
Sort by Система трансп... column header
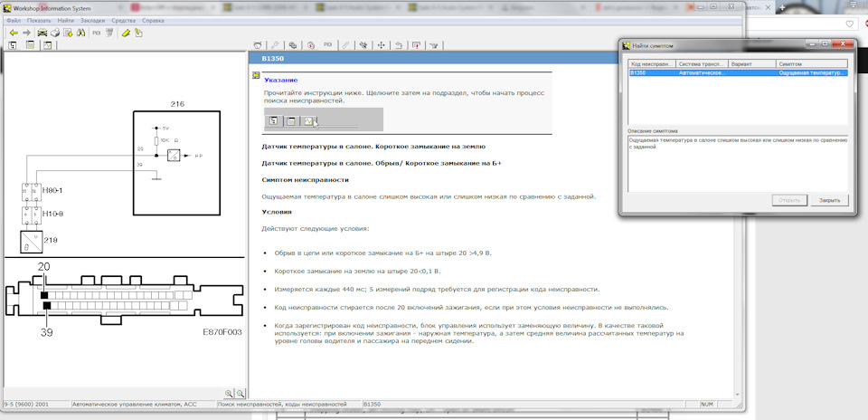(x=703, y=63)
